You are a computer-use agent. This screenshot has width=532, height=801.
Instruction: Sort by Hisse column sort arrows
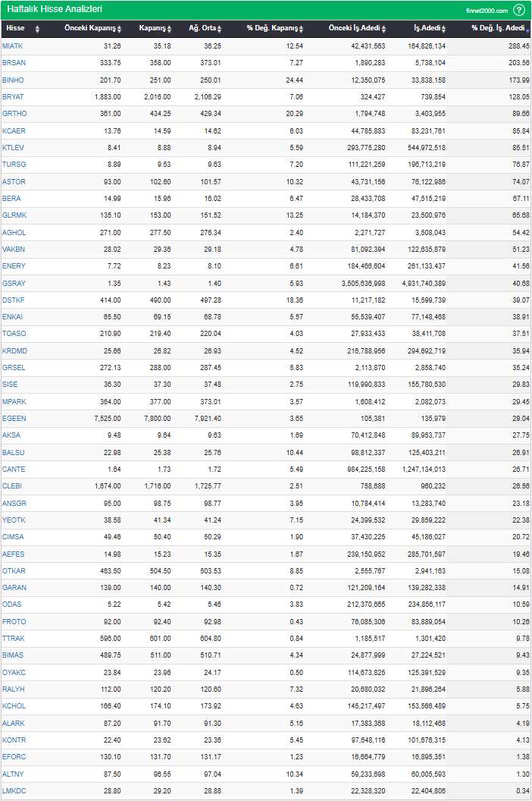coord(37,29)
